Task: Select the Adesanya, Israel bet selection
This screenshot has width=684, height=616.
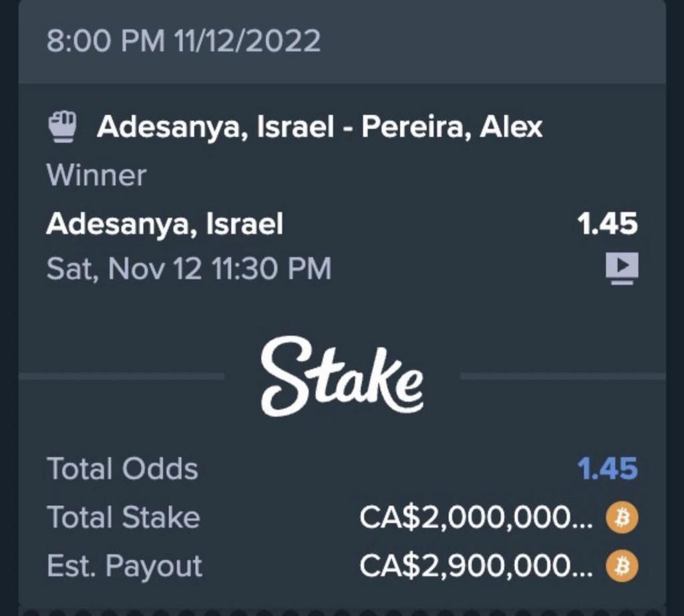Action: [164, 224]
